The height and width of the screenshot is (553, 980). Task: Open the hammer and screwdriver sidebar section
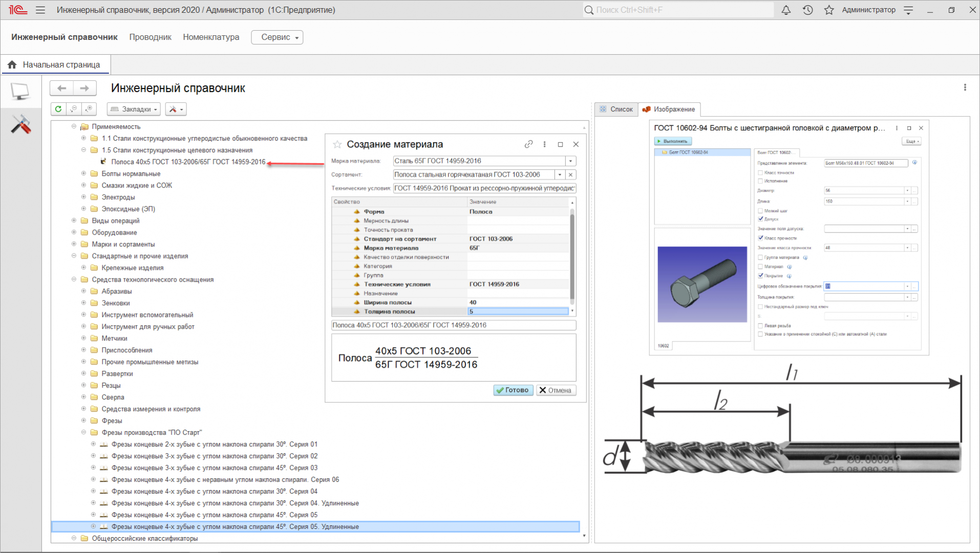tap(21, 124)
